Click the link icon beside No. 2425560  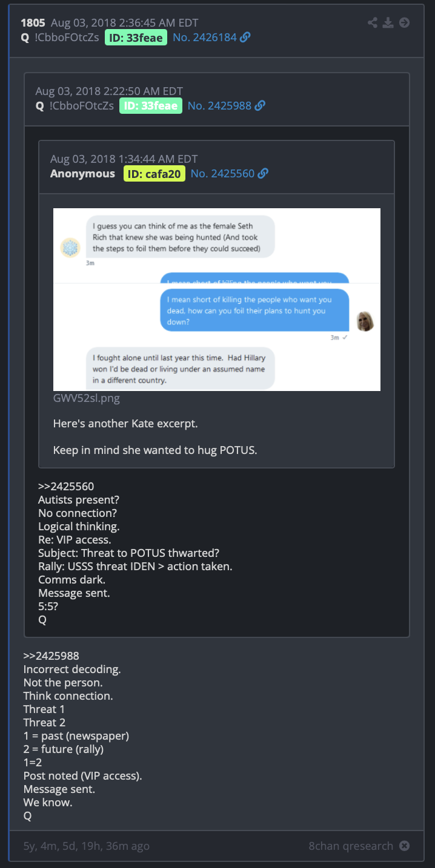[263, 174]
